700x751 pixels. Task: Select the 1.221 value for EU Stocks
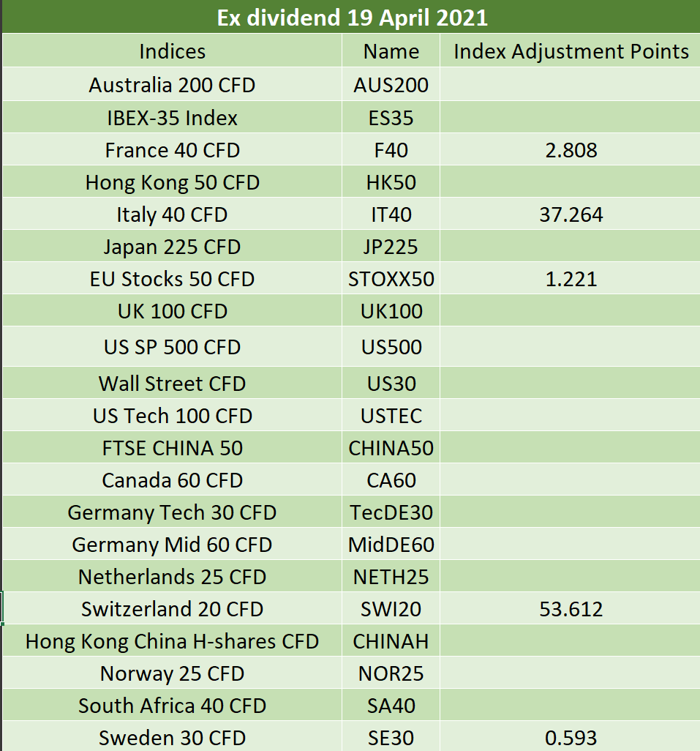[x=571, y=278]
